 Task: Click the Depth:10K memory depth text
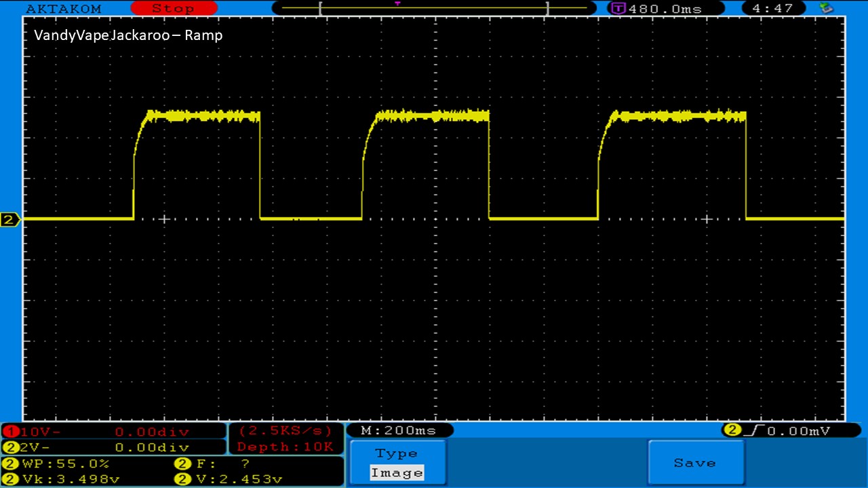tap(285, 447)
